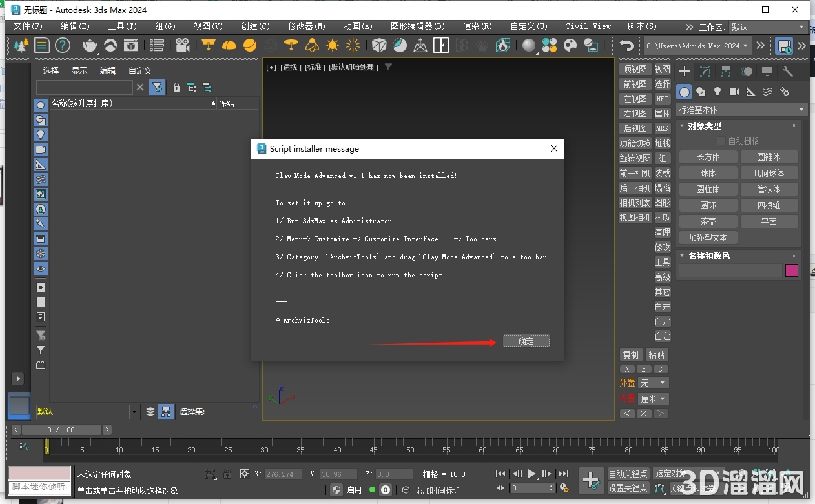Viewport: 815px width, 504px height.
Task: Switch to the Modify panel tab icon
Action: click(705, 71)
